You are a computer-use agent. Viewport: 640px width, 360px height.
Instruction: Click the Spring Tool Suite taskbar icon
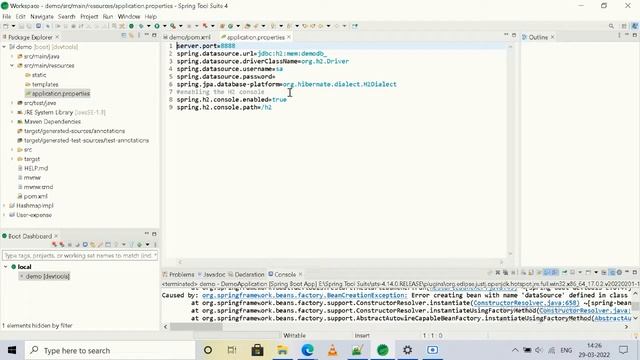click(x=382, y=350)
